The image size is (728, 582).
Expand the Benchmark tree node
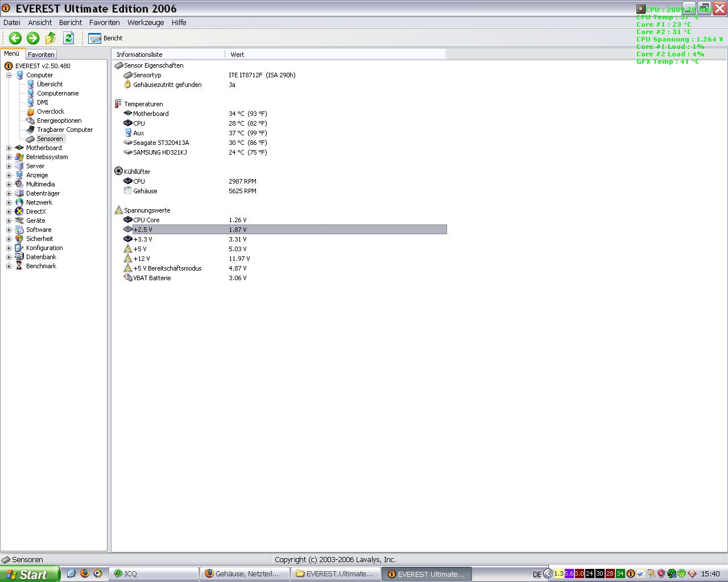[9, 266]
